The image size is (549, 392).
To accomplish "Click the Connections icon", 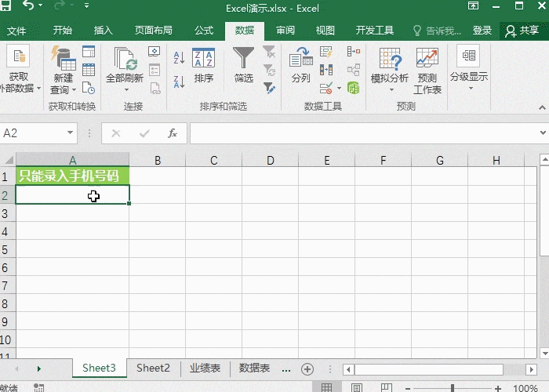I will 154,52.
